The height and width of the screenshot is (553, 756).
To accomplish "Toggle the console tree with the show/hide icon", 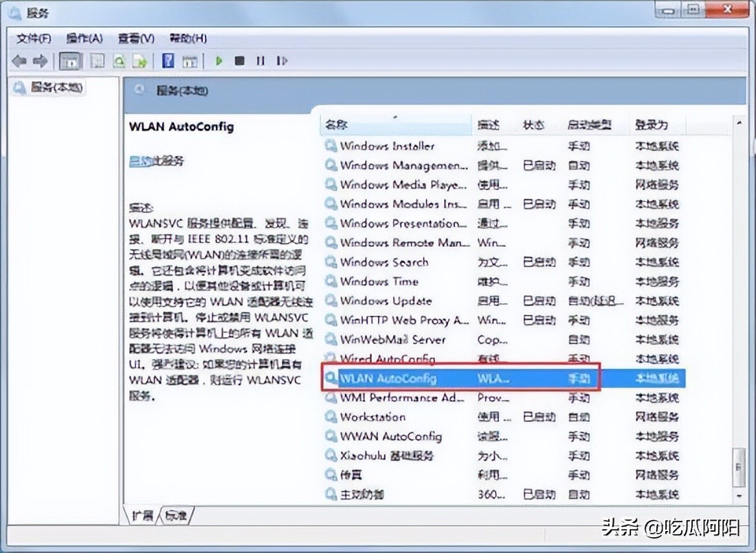I will pyautogui.click(x=69, y=61).
